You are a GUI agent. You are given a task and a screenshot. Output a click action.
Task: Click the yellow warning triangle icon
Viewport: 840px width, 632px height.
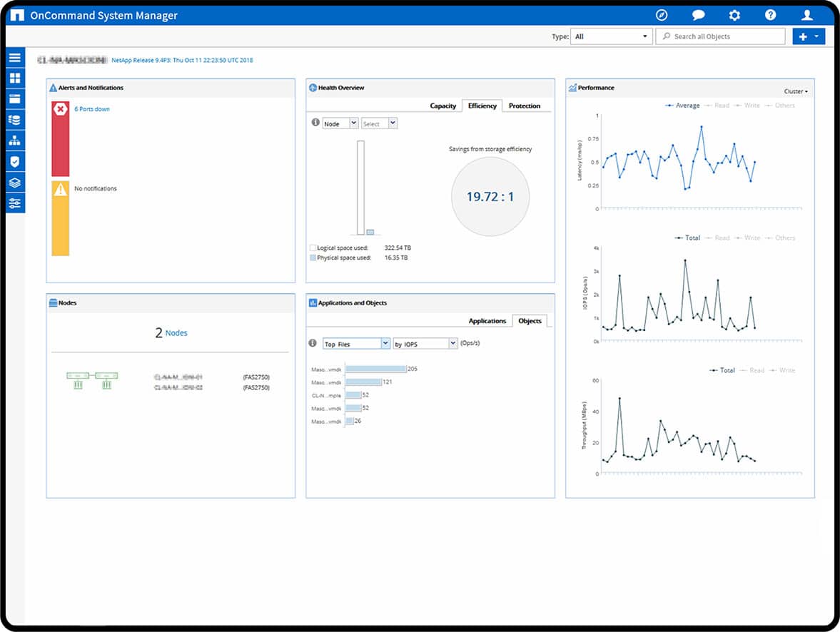coord(61,189)
